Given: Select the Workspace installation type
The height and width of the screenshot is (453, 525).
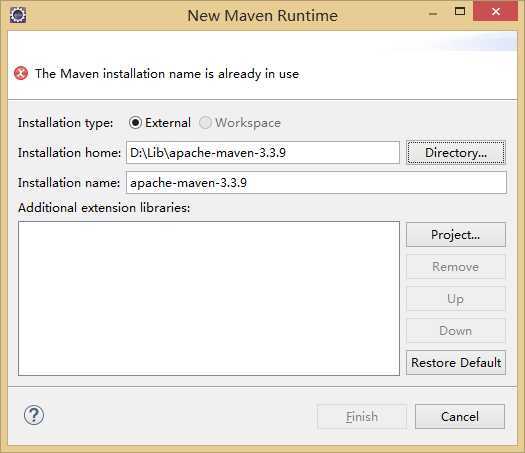Looking at the screenshot, I should [240, 123].
